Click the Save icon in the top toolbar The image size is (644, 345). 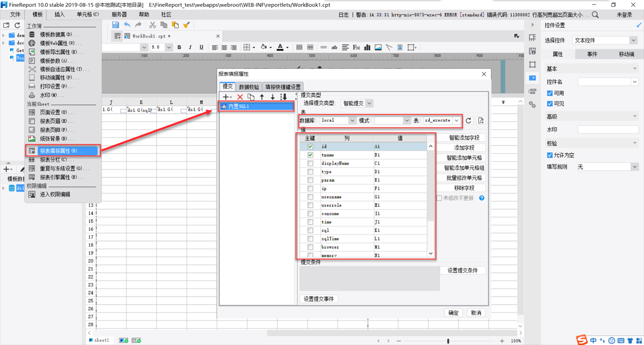coord(115,25)
